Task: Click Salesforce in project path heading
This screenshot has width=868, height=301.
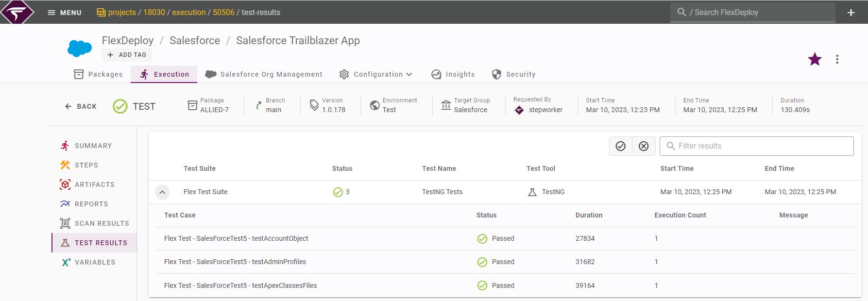Action: [x=195, y=40]
